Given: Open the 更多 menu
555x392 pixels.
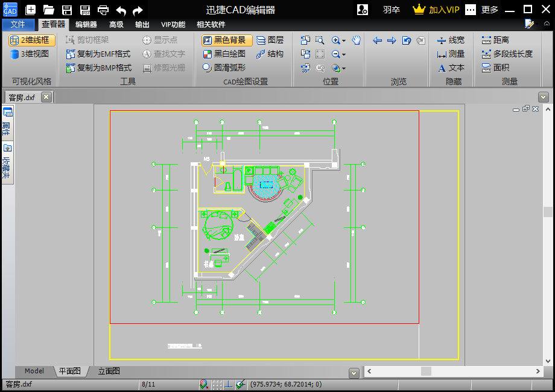Looking at the screenshot, I should coord(490,10).
